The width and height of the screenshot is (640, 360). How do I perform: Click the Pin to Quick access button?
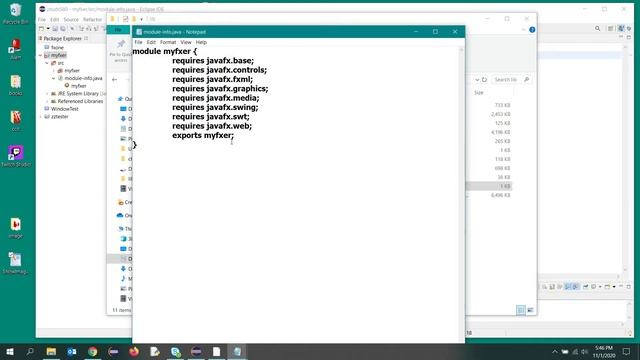coord(121,51)
